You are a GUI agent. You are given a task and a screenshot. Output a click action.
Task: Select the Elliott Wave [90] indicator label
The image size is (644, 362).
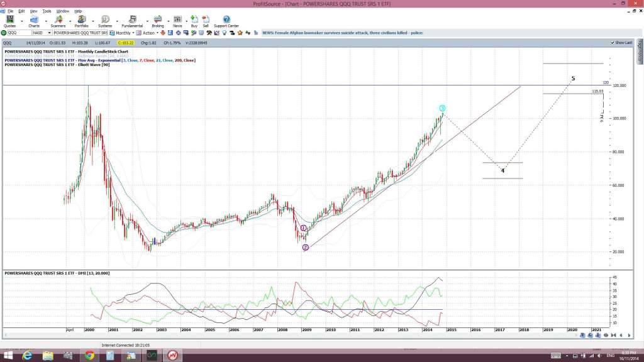click(x=57, y=65)
